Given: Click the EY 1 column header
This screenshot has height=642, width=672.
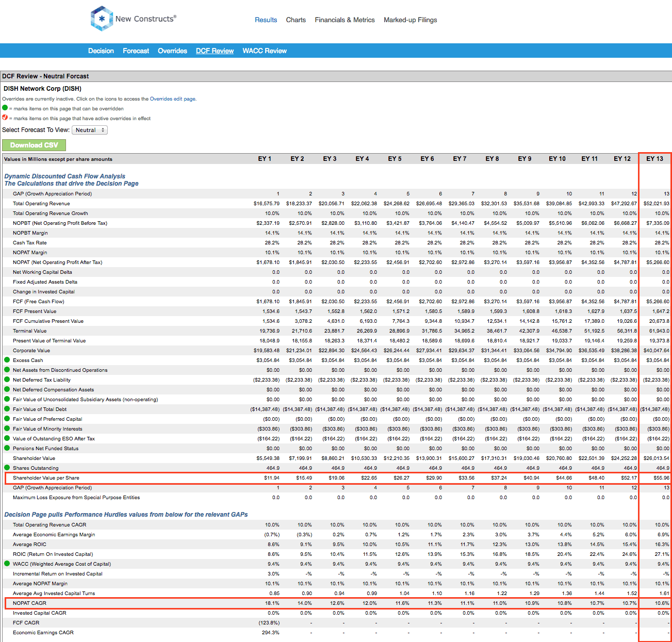Looking at the screenshot, I should point(265,159).
